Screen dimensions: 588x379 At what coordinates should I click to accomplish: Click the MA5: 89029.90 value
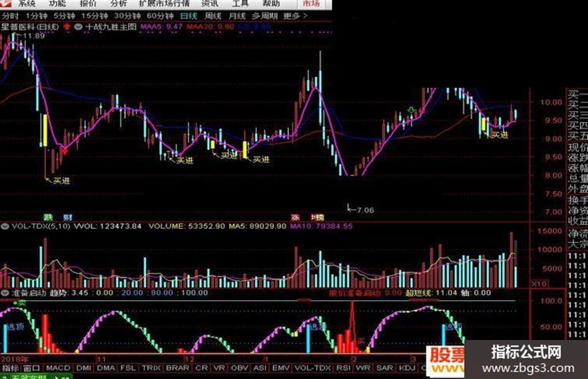(x=257, y=227)
